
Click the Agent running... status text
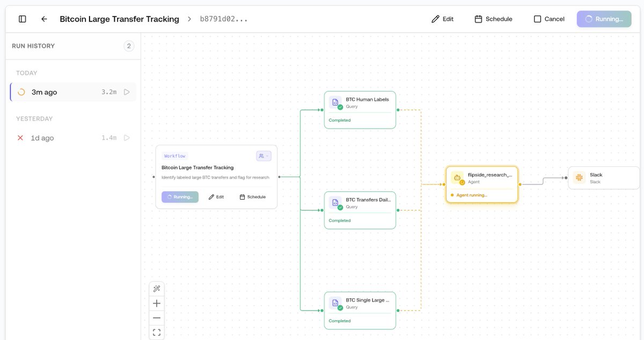(x=472, y=195)
